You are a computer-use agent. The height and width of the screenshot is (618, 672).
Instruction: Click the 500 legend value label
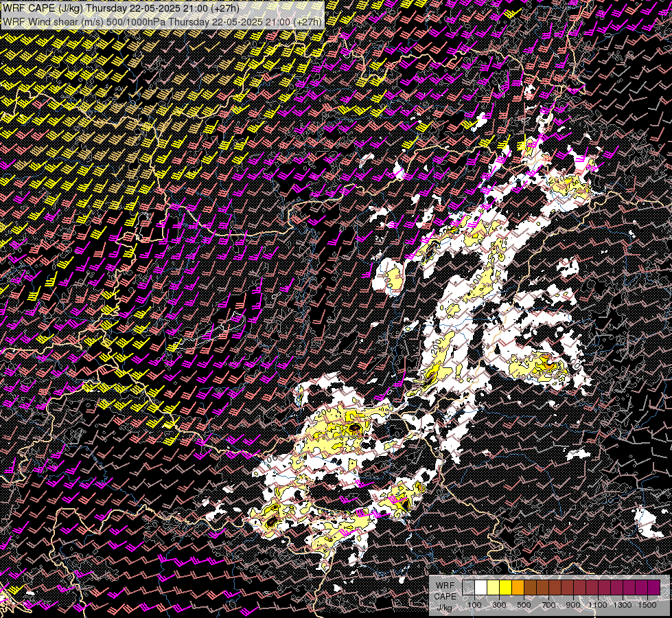click(524, 605)
